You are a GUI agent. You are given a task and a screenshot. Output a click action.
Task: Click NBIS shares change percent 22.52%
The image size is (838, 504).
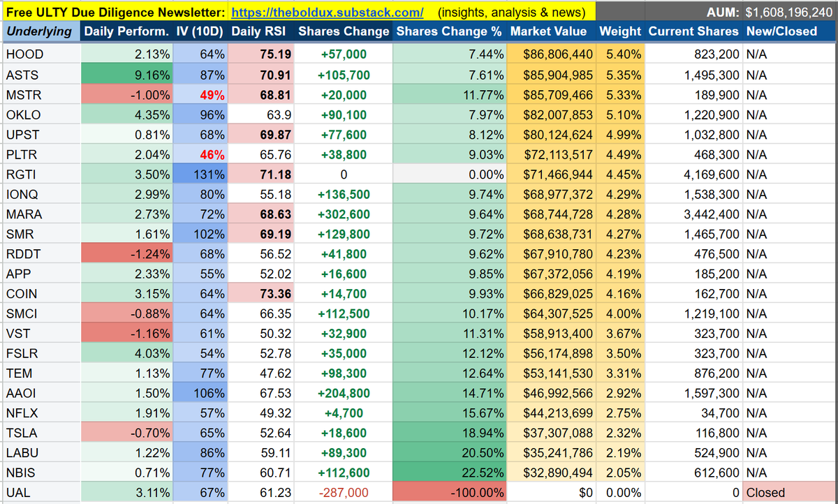[x=450, y=473]
